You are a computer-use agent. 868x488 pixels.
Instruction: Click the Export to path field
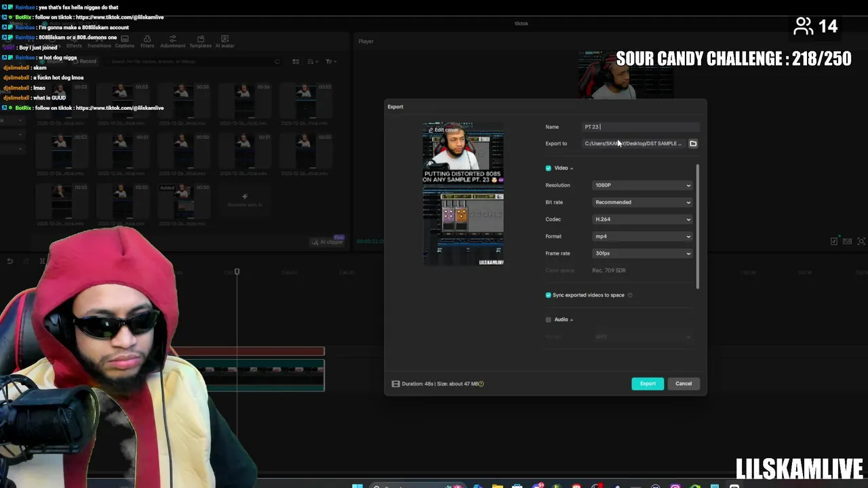tap(634, 144)
